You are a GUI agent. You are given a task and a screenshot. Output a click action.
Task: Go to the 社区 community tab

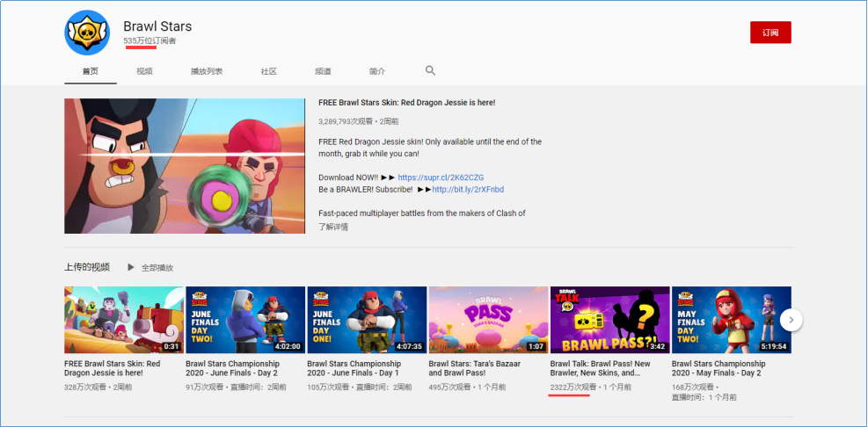point(269,71)
